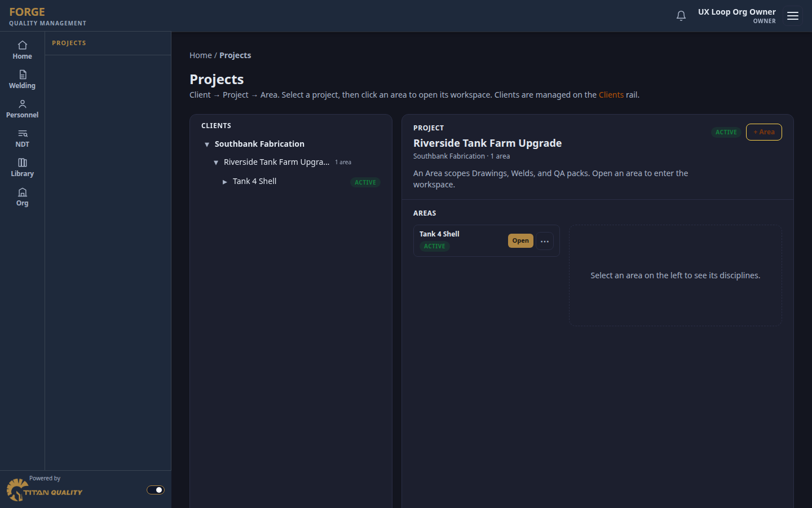Screen dimensions: 812x508
Task: Open the Library section
Action: (22, 168)
